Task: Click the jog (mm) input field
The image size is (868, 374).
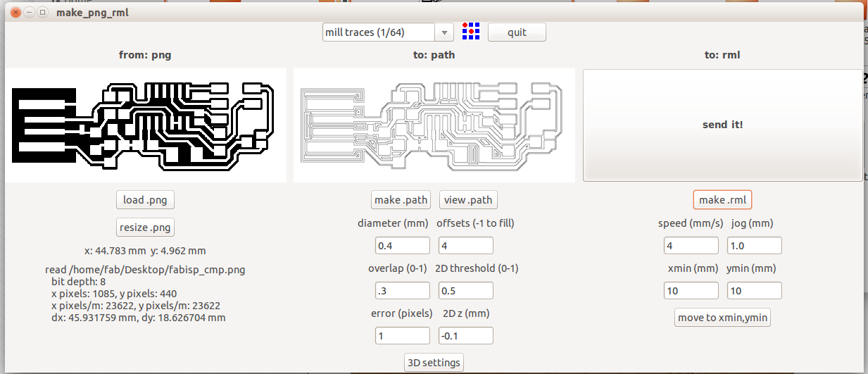Action: click(755, 246)
